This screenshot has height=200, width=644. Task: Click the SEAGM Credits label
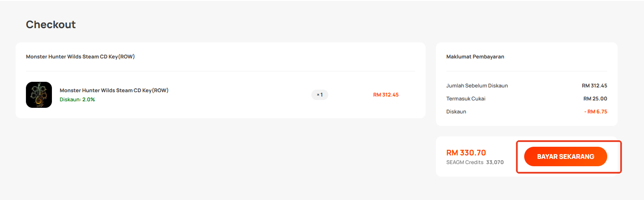tap(465, 162)
